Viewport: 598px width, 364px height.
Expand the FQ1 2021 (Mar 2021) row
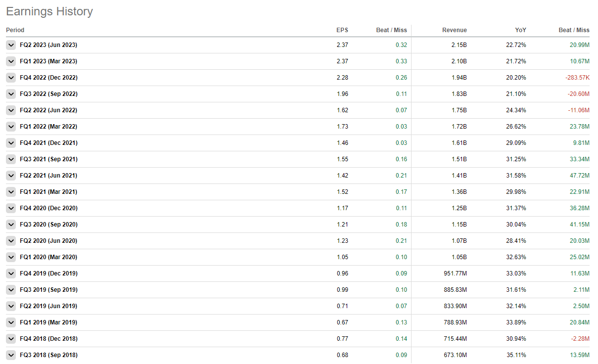tap(11, 192)
